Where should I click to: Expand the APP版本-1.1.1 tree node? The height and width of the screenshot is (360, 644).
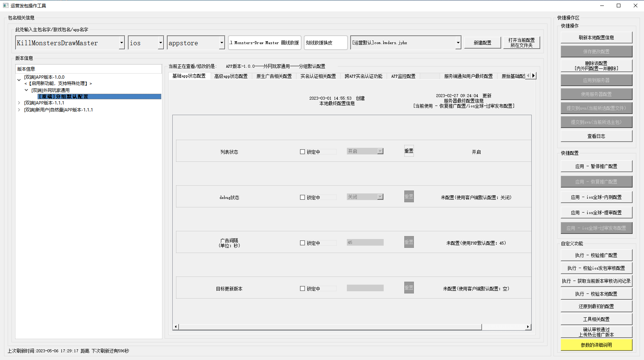coord(19,103)
